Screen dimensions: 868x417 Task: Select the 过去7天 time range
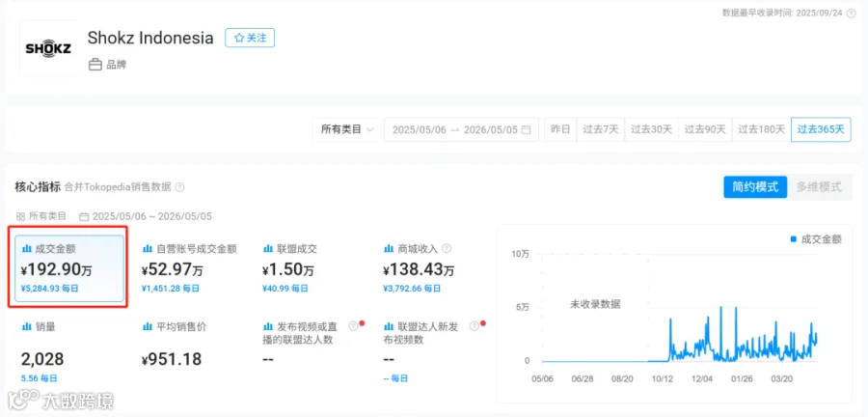[x=601, y=129]
